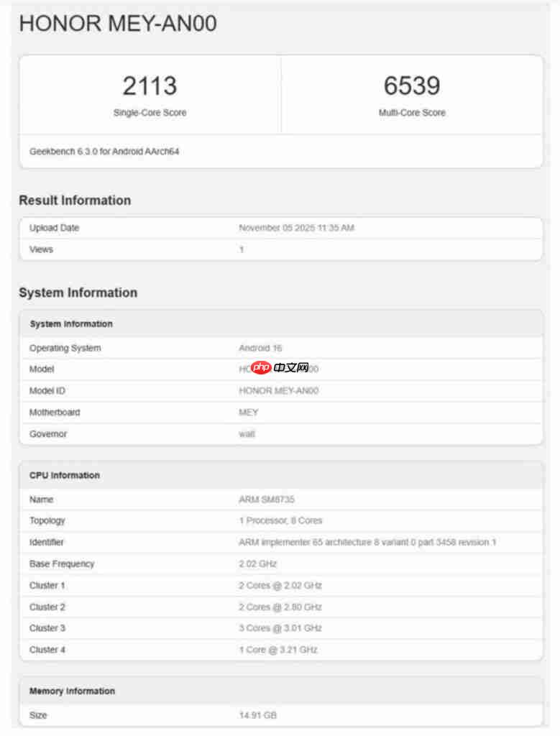
Task: Select the CPU name "ARM SM8735"
Action: pyautogui.click(x=267, y=500)
